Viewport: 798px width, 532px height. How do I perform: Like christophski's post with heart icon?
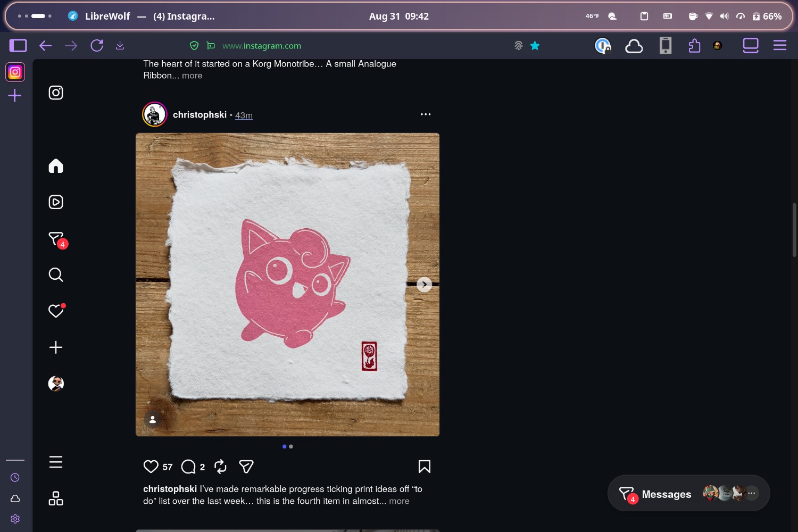151,467
